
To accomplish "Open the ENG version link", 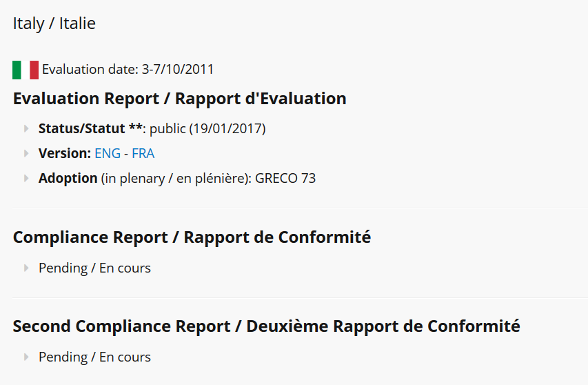I will pos(108,153).
